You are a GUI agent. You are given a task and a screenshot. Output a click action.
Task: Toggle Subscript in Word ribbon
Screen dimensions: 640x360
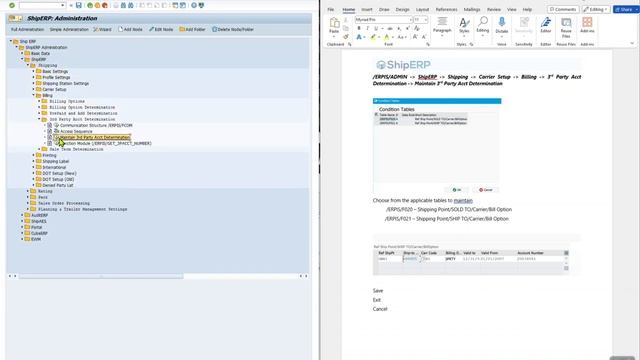[399, 28]
